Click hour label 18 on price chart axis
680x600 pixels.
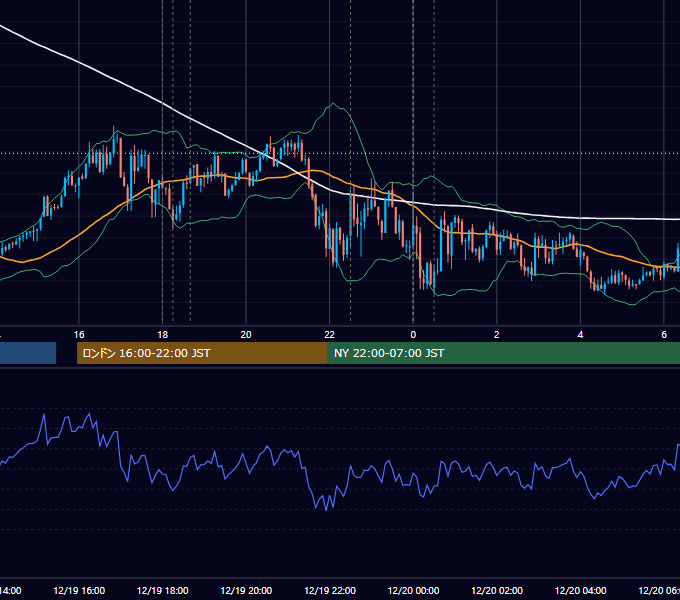click(x=163, y=335)
